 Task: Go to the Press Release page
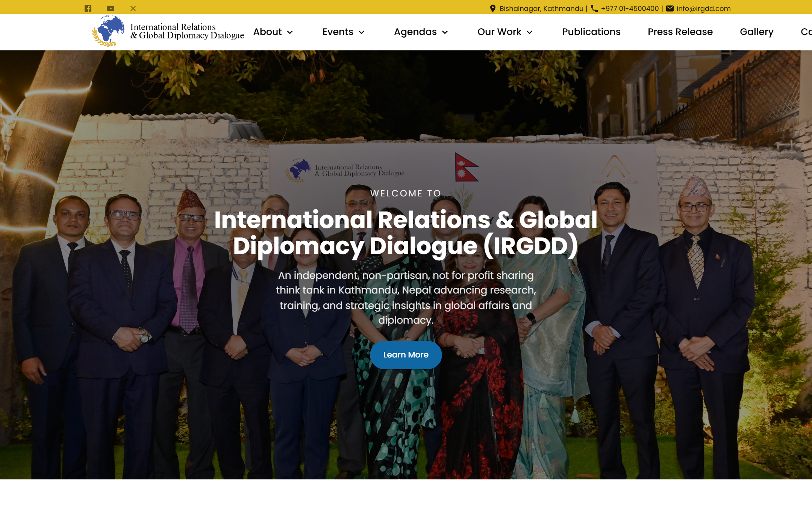coord(680,32)
